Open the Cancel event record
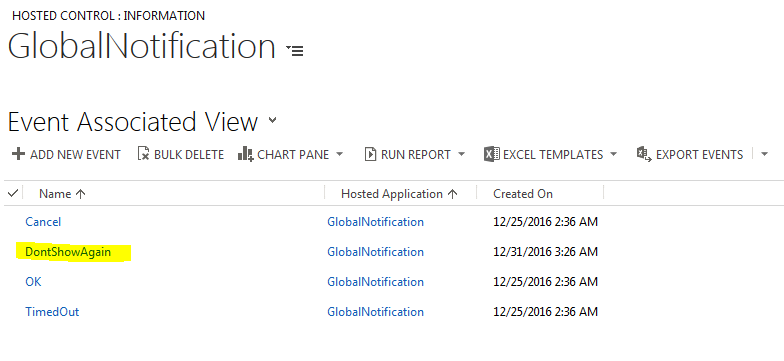Image resolution: width=784 pixels, height=361 pixels. (x=43, y=222)
